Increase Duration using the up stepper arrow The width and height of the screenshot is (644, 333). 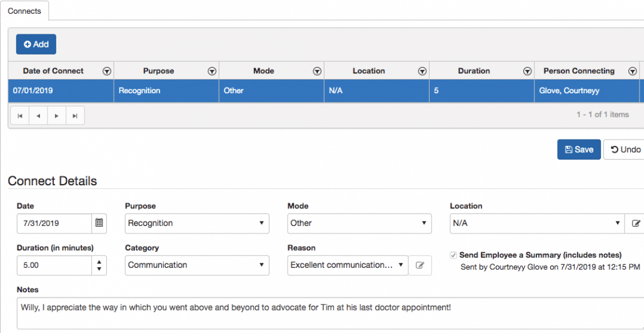pyautogui.click(x=99, y=261)
